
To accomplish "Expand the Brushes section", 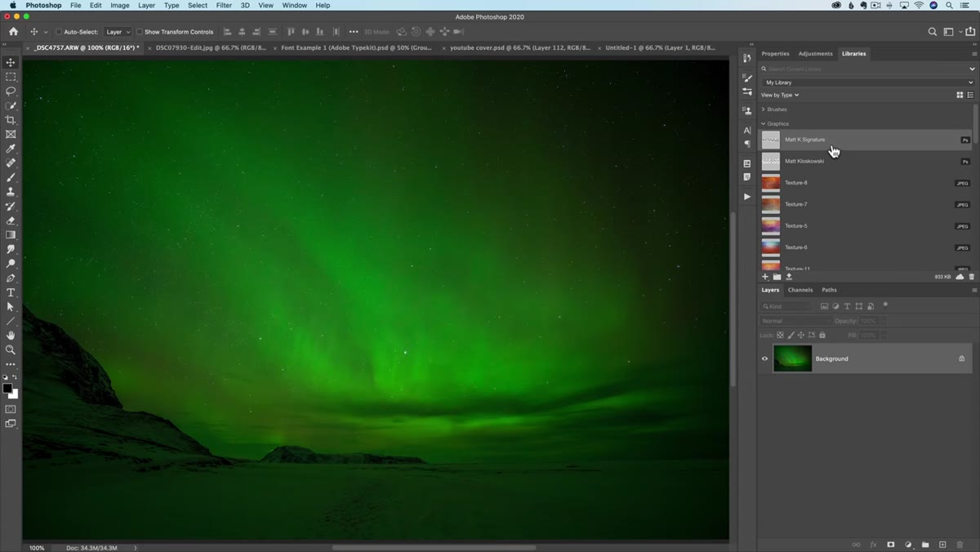I will (764, 109).
